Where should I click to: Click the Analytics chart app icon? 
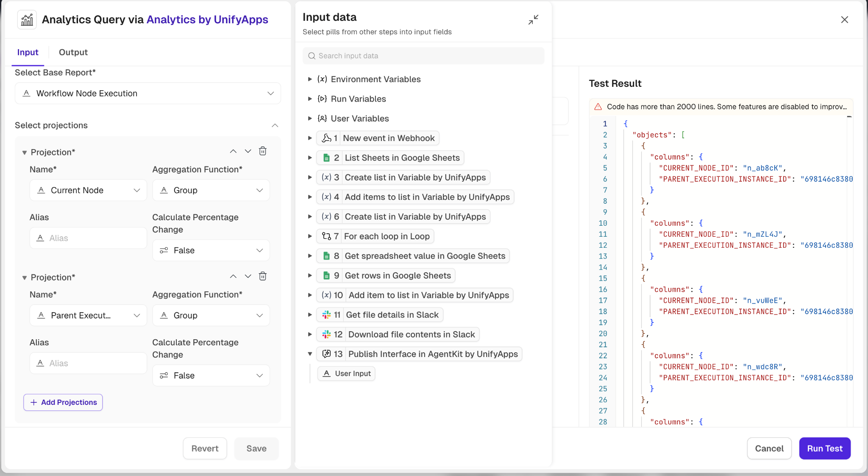27,19
